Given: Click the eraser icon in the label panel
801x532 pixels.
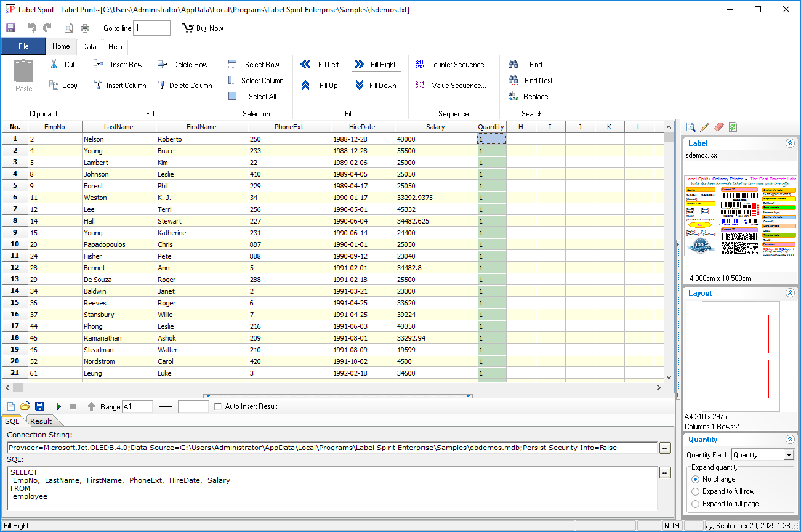Looking at the screenshot, I should 718,127.
